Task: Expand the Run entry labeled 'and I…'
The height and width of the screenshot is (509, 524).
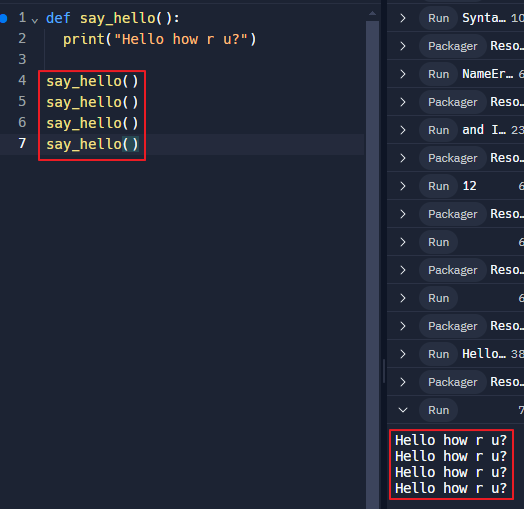Action: (403, 130)
